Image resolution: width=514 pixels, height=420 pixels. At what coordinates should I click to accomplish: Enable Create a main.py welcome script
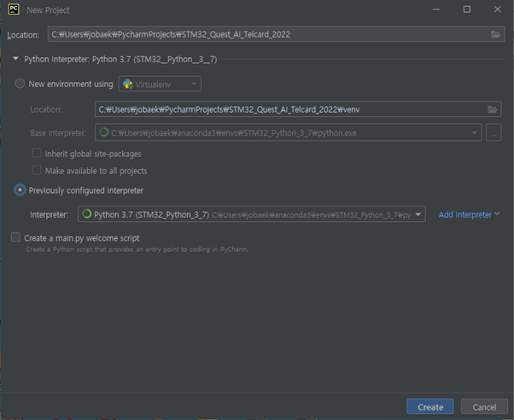(x=15, y=237)
